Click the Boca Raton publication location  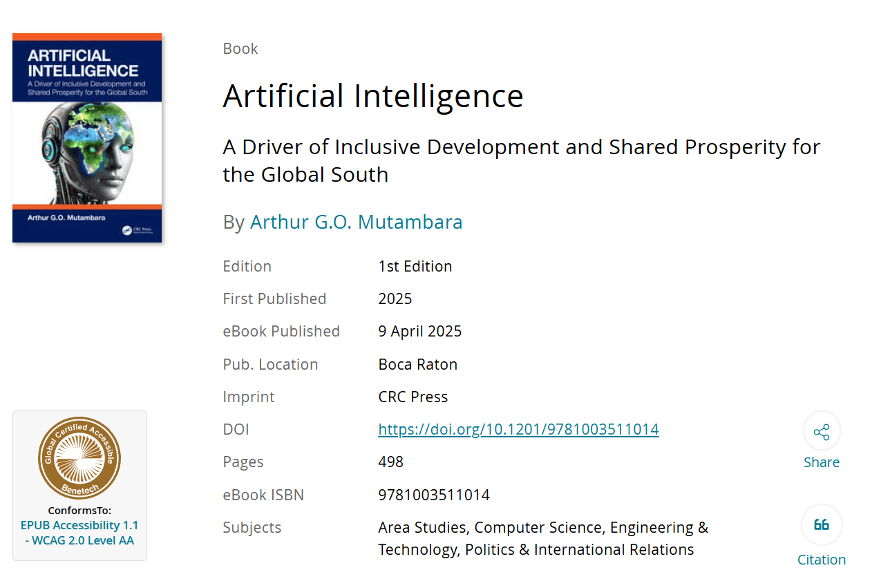pos(418,364)
